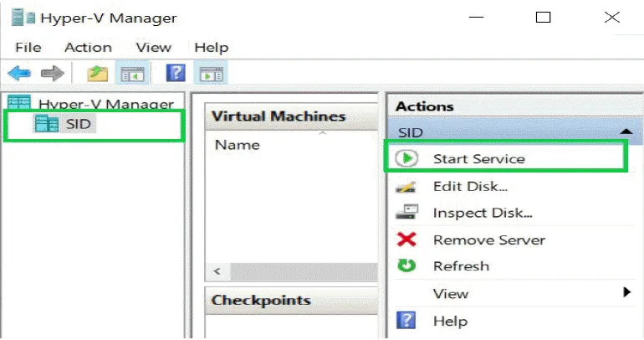
Task: Select the SID server in the tree
Action: tap(78, 124)
